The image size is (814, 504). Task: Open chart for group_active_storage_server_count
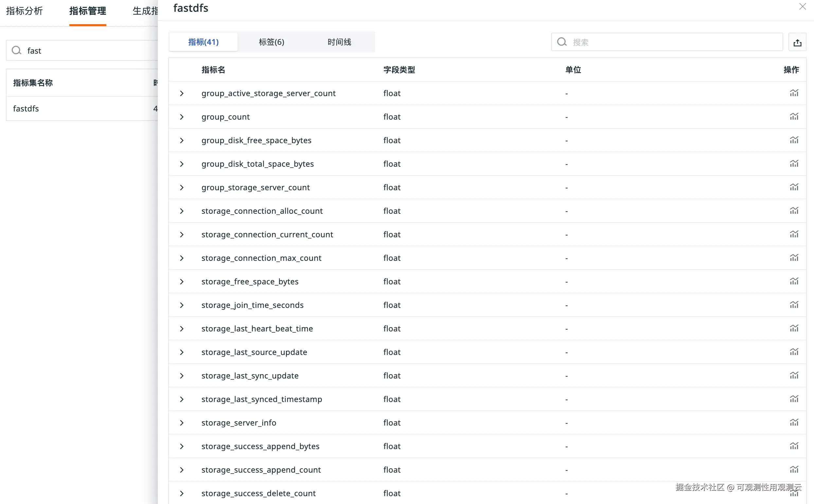tap(794, 93)
